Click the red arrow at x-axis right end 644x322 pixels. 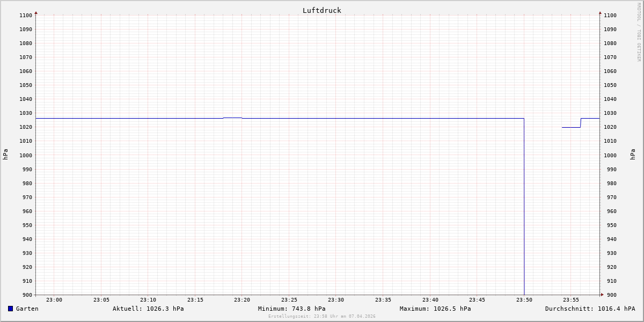click(602, 295)
